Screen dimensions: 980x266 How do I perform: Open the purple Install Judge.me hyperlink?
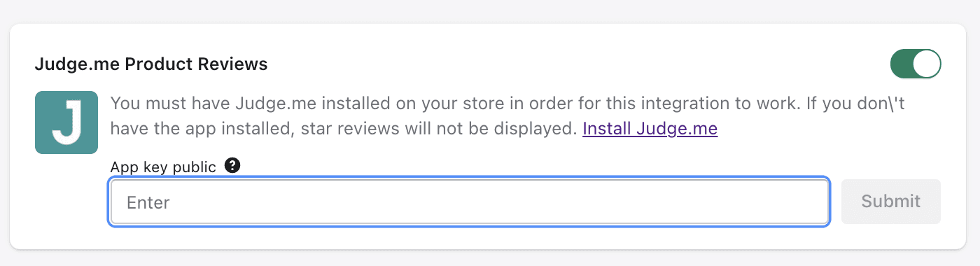(650, 129)
